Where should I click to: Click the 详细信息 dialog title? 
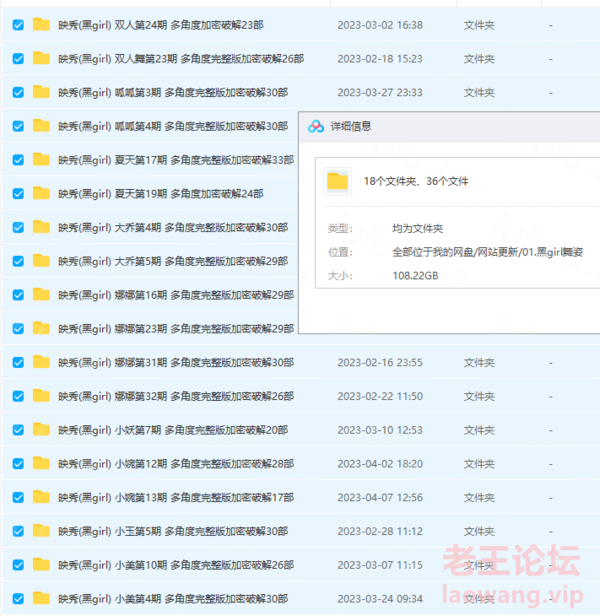(351, 126)
